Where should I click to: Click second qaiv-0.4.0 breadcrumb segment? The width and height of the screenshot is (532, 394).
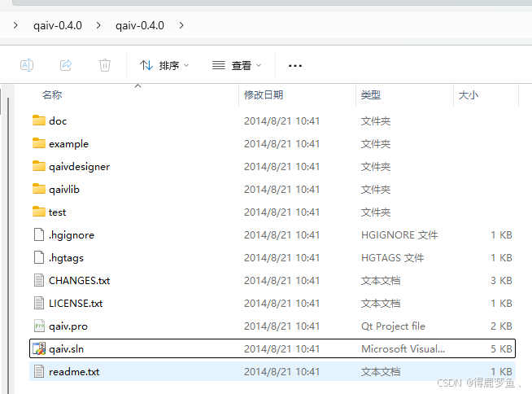[x=140, y=25]
